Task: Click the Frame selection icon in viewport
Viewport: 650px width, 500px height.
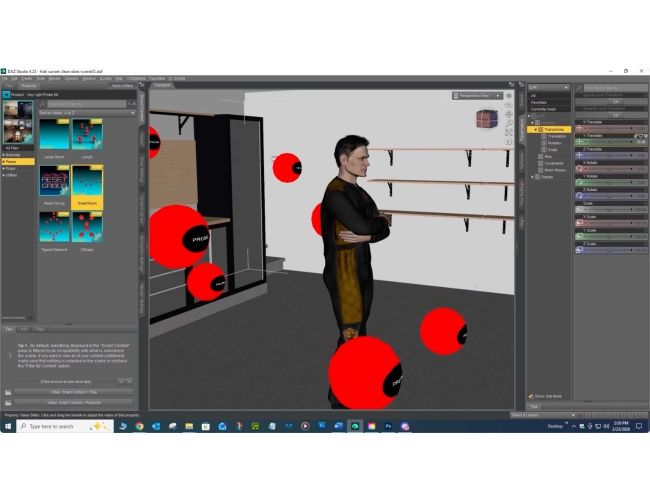Action: point(509,132)
